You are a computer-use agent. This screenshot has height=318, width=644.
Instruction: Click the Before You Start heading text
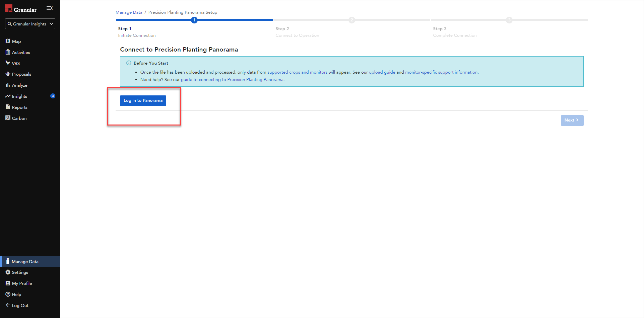click(151, 63)
